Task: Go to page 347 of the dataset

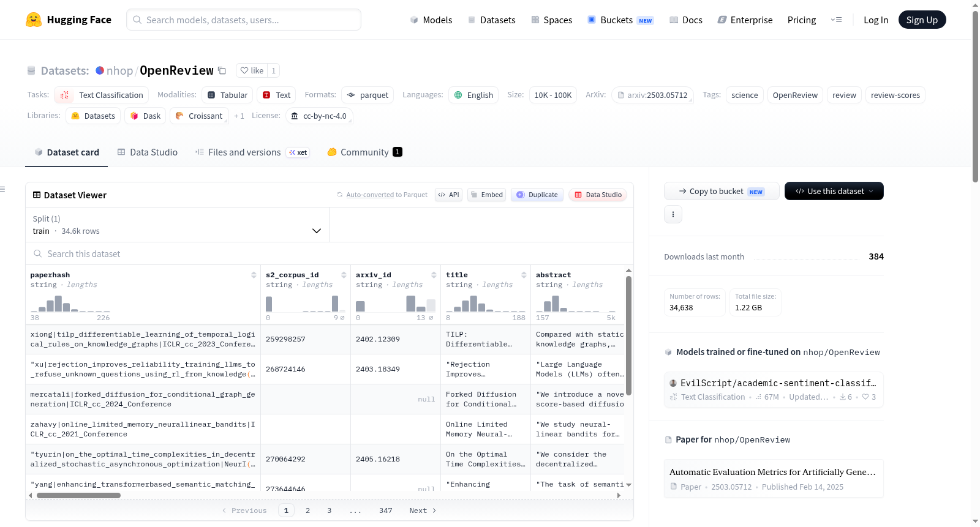Action: tap(385, 510)
